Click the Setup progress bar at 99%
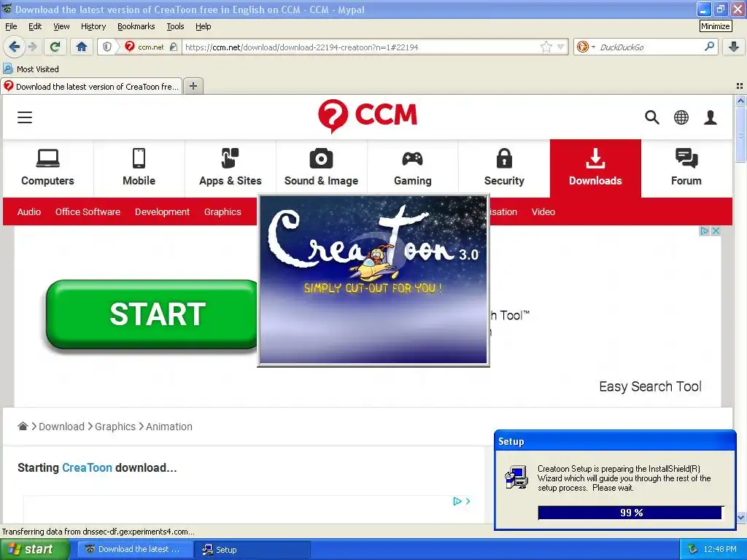 point(631,513)
